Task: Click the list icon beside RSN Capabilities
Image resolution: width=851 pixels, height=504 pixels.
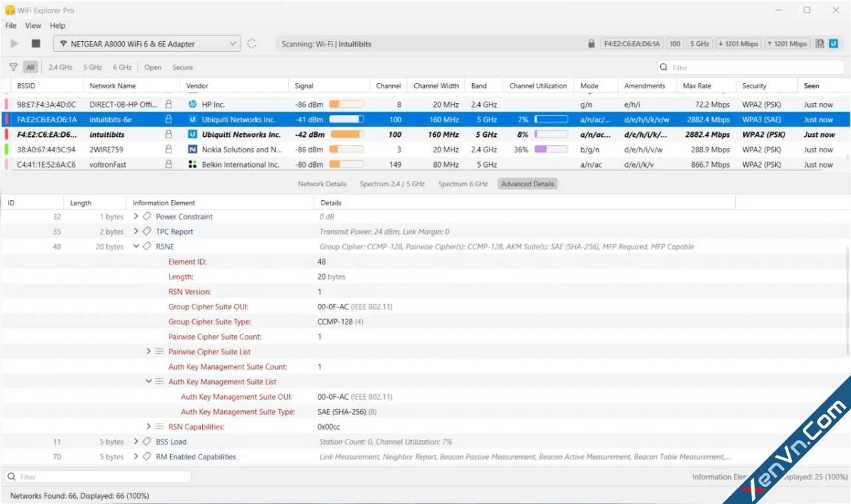Action: click(x=160, y=426)
